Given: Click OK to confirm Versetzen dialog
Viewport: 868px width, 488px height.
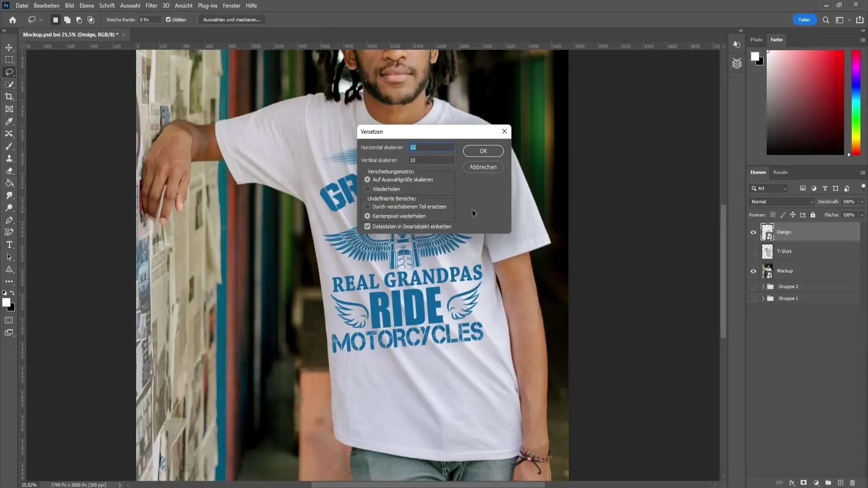Looking at the screenshot, I should (483, 151).
